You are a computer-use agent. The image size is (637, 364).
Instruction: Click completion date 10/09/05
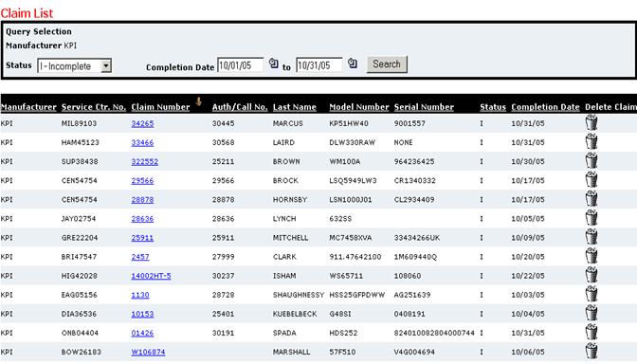coord(528,238)
